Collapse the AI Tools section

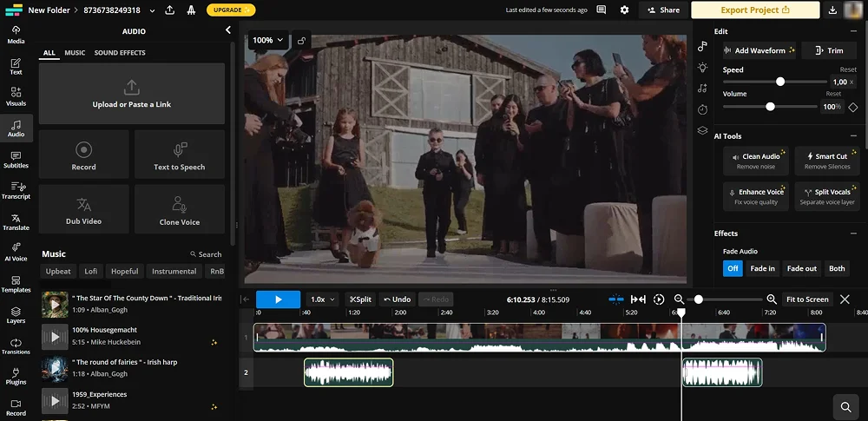coord(854,136)
